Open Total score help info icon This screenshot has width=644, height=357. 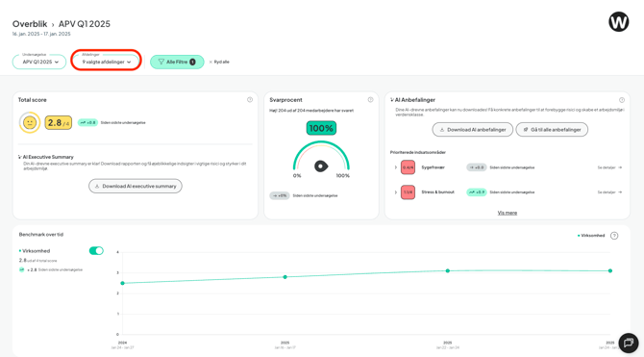250,100
